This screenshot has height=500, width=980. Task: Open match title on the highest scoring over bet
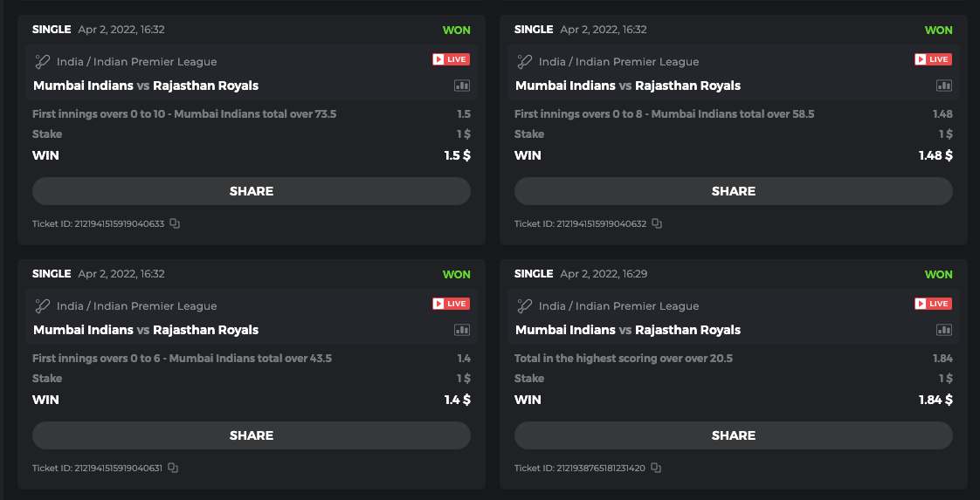(x=628, y=330)
